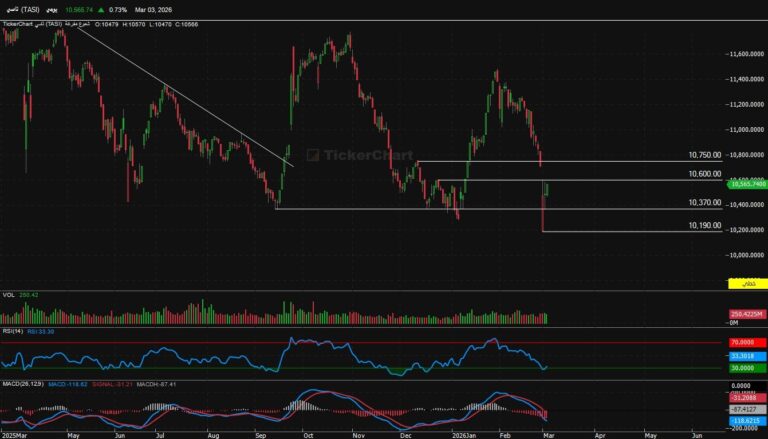Click the yellow scale tag on price axis

tap(745, 285)
